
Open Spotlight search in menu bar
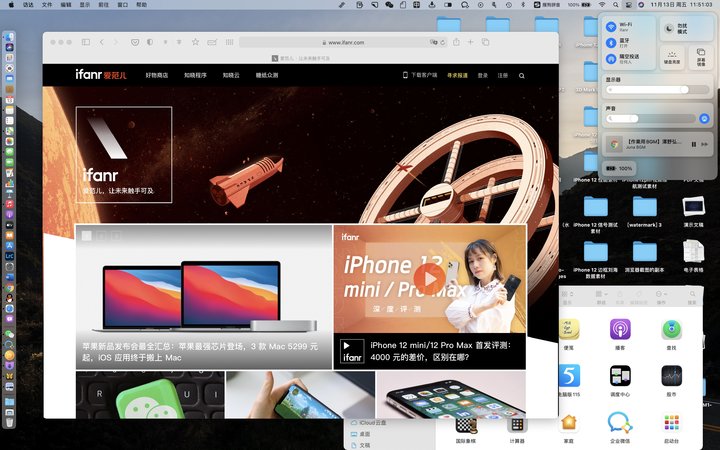click(615, 5)
